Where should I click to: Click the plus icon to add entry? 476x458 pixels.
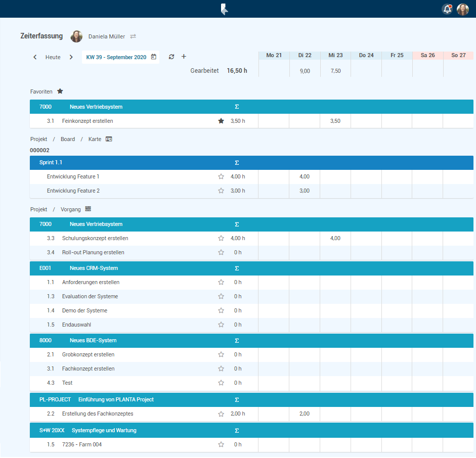(184, 57)
